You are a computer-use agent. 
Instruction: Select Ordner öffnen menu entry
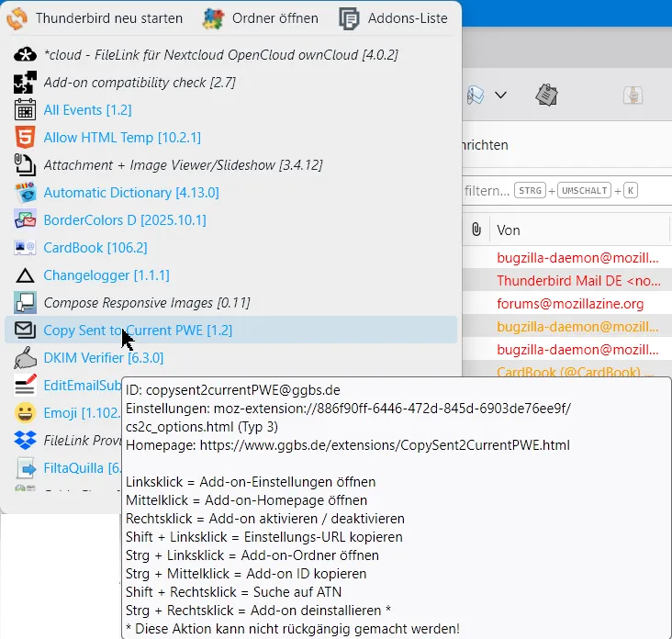click(x=261, y=18)
